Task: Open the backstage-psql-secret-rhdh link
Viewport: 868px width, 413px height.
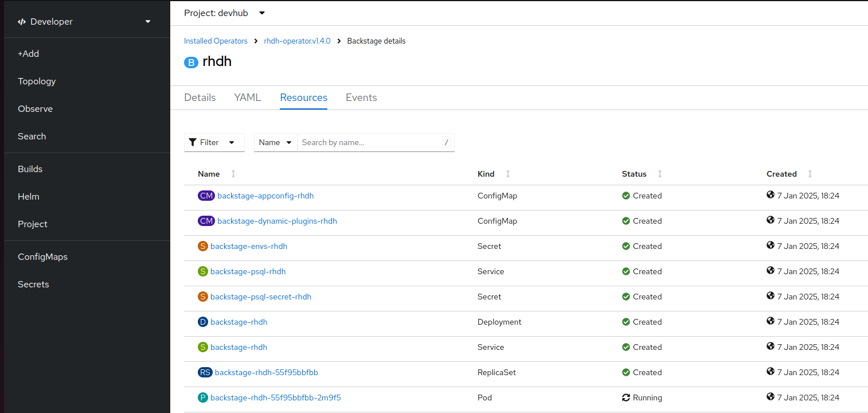Action: point(261,297)
